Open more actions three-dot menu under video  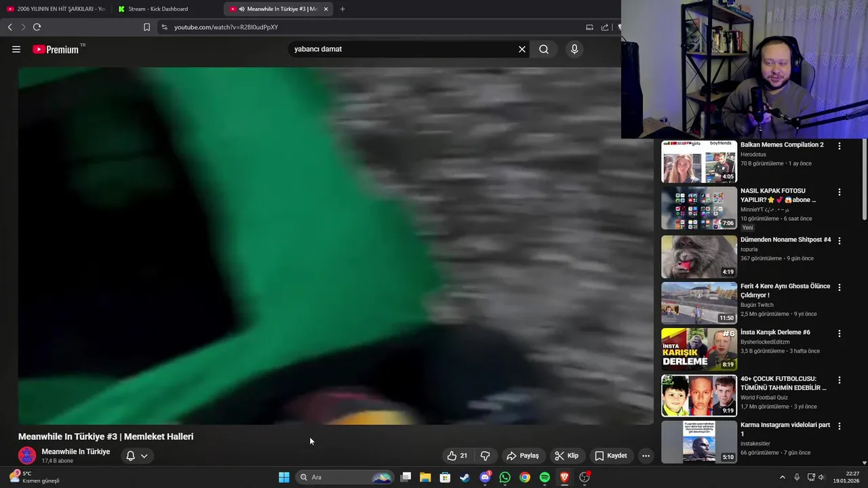point(646,455)
